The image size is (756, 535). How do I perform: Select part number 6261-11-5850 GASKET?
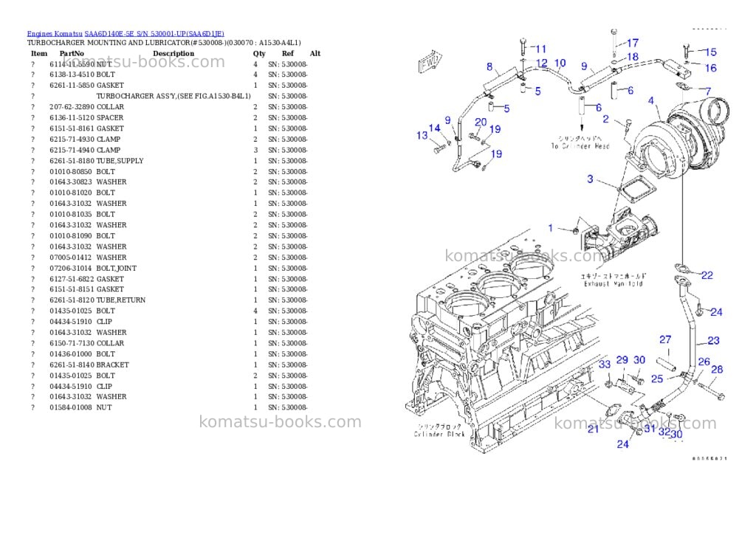(86, 86)
